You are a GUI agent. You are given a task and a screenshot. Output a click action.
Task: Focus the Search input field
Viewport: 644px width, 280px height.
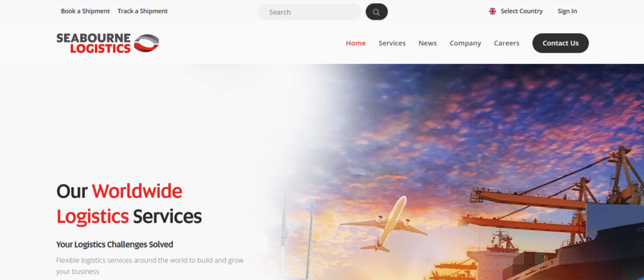[x=309, y=12]
